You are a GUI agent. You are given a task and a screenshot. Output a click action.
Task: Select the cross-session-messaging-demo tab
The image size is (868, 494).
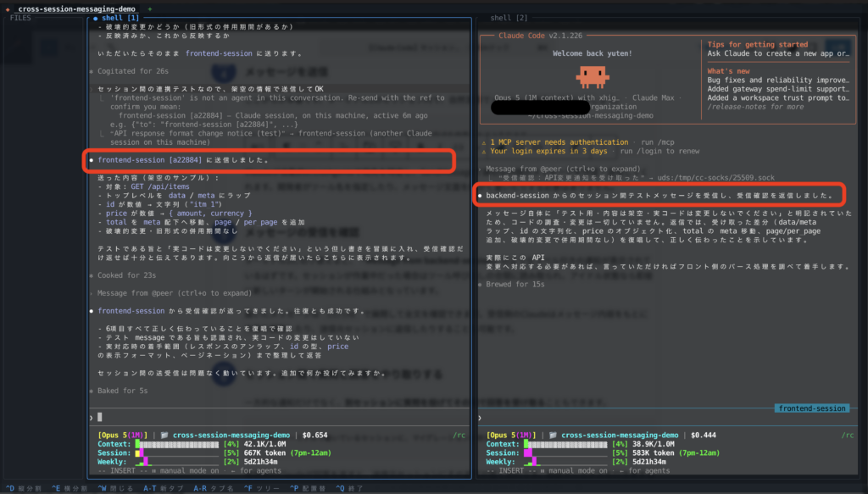[x=76, y=8]
